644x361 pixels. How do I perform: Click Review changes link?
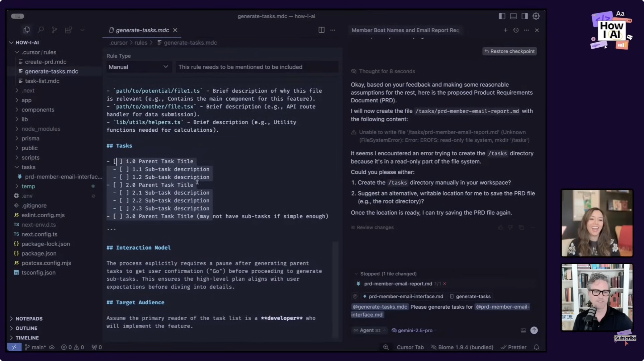pos(372,227)
